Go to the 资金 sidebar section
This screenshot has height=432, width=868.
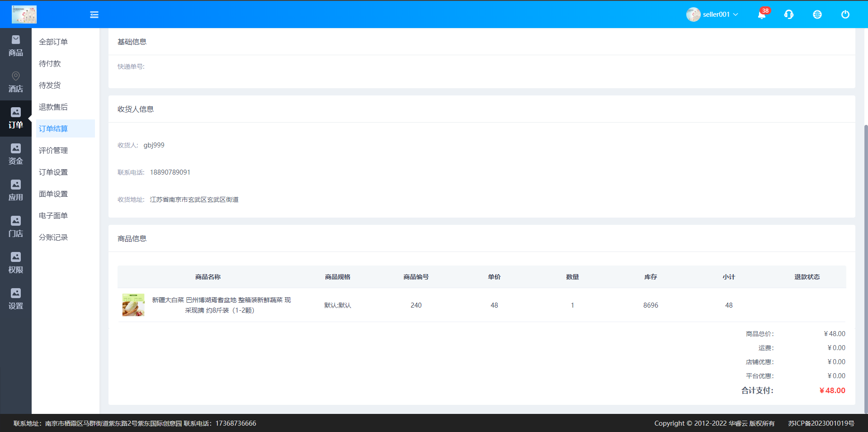(16, 155)
